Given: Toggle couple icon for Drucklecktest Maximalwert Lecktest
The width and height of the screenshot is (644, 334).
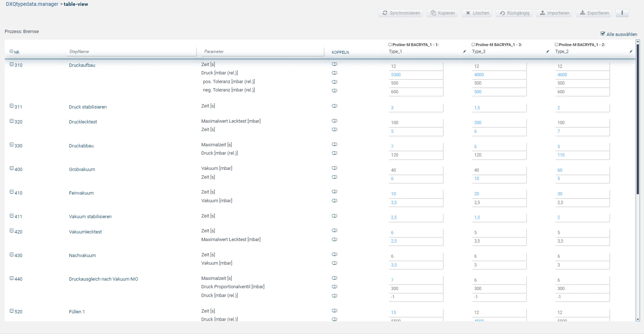Looking at the screenshot, I should [x=334, y=121].
